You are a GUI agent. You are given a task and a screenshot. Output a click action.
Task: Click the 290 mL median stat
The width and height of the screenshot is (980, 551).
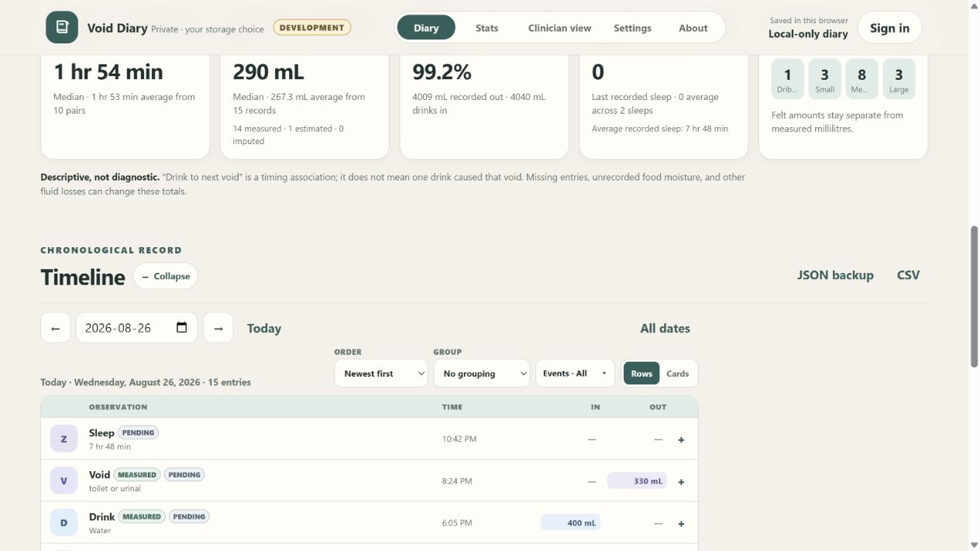point(268,72)
